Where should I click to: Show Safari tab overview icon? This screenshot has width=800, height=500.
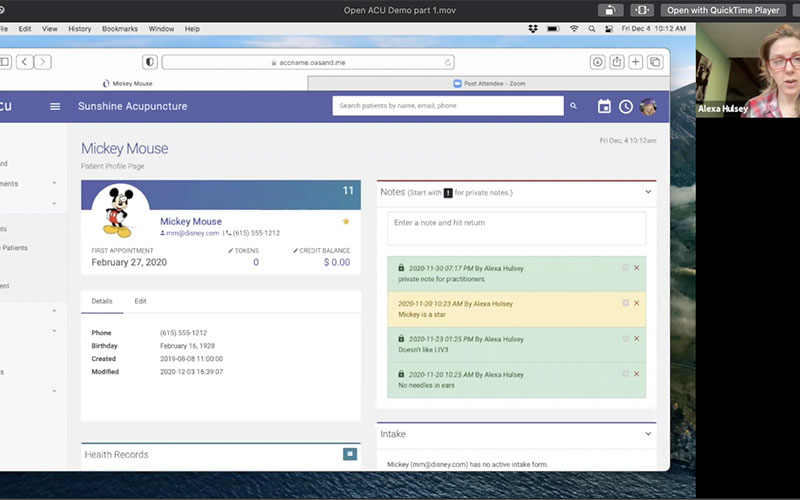tap(655, 62)
